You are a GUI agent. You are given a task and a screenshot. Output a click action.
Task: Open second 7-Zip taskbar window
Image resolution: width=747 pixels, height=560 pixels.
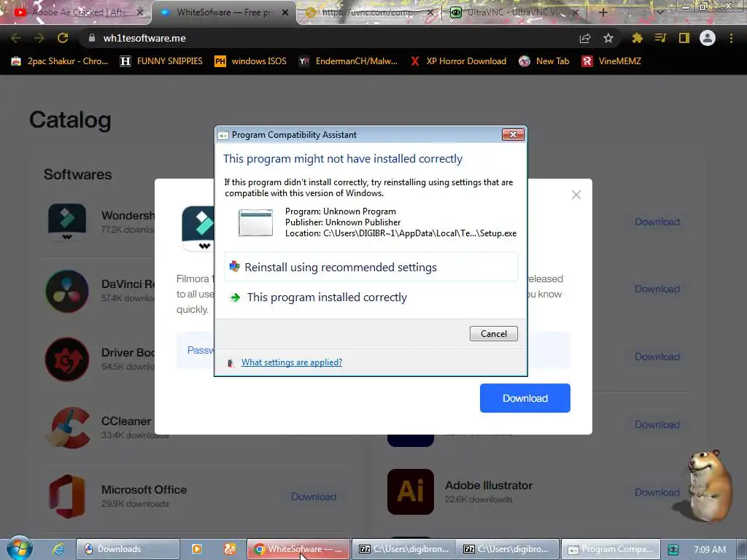click(508, 549)
